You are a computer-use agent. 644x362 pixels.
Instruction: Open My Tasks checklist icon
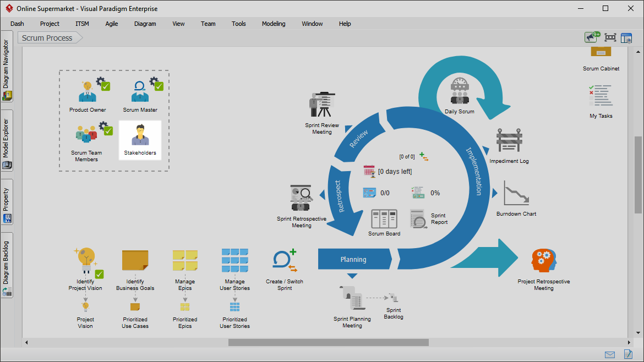pyautogui.click(x=601, y=96)
